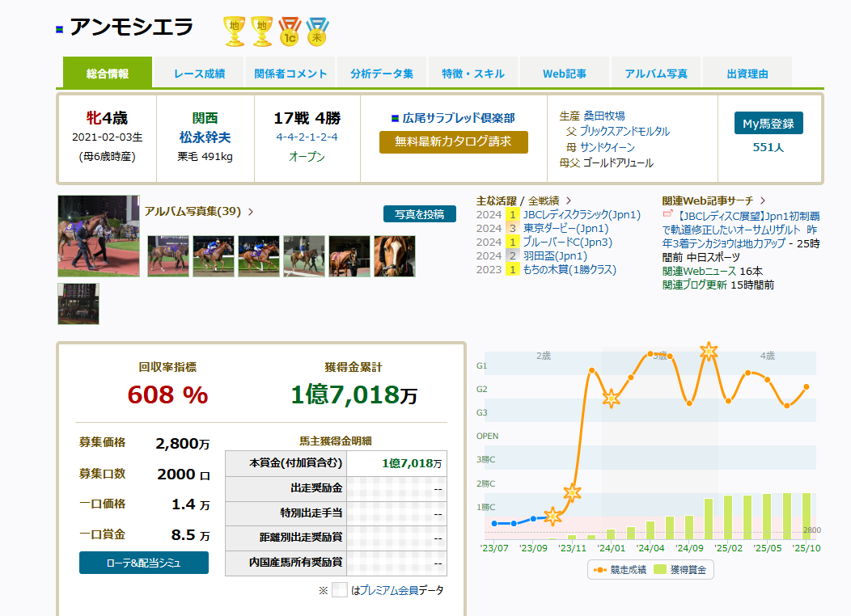The width and height of the screenshot is (851, 616).
Task: Click the オープン class link
Action: (307, 157)
